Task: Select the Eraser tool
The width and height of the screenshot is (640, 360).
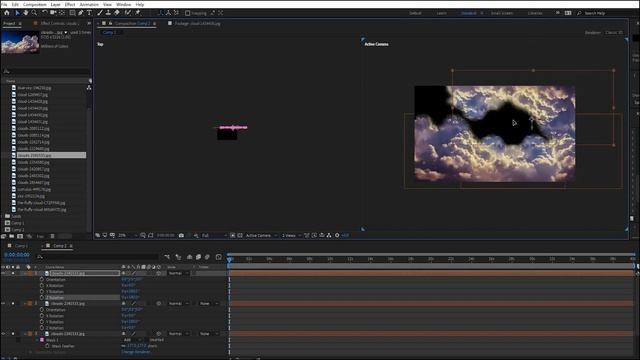Action: 117,13
